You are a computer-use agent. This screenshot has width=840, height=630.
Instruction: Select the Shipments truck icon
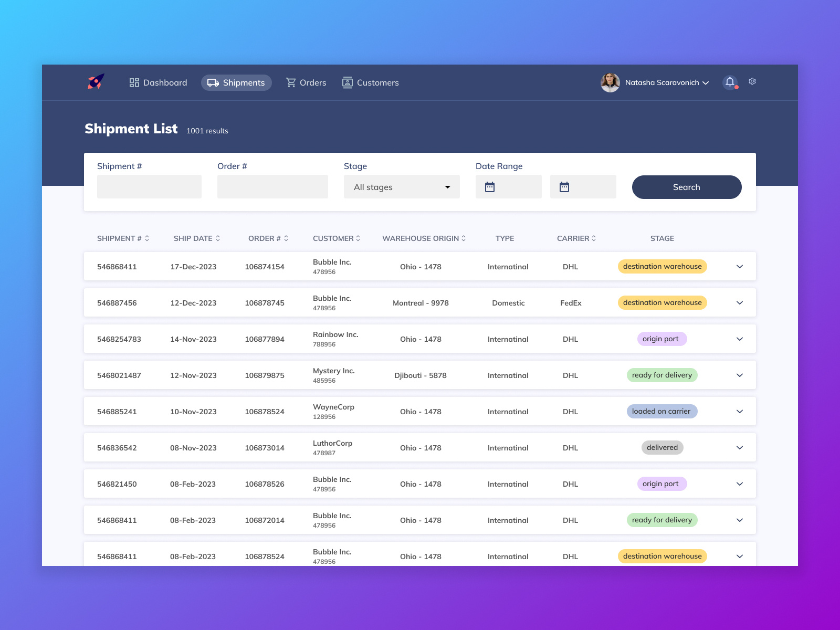click(212, 82)
